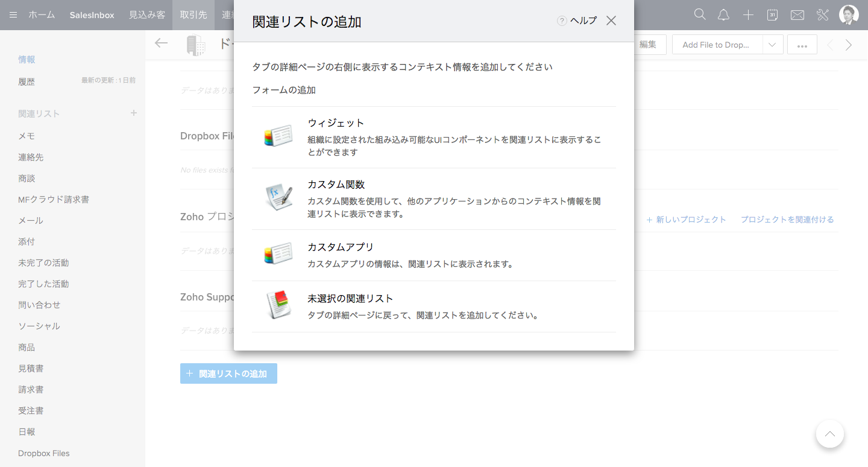
Task: Expand the Add File to Dropbox dropdown arrow
Action: pyautogui.click(x=772, y=45)
